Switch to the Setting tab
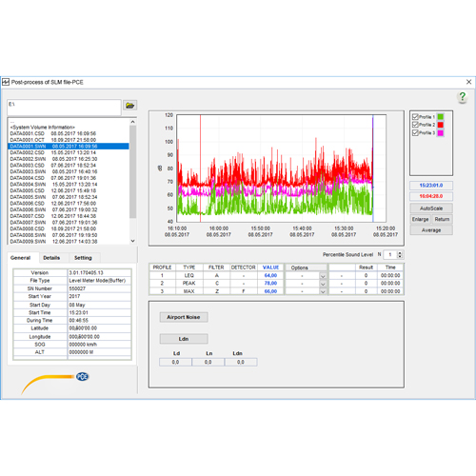 [83, 258]
